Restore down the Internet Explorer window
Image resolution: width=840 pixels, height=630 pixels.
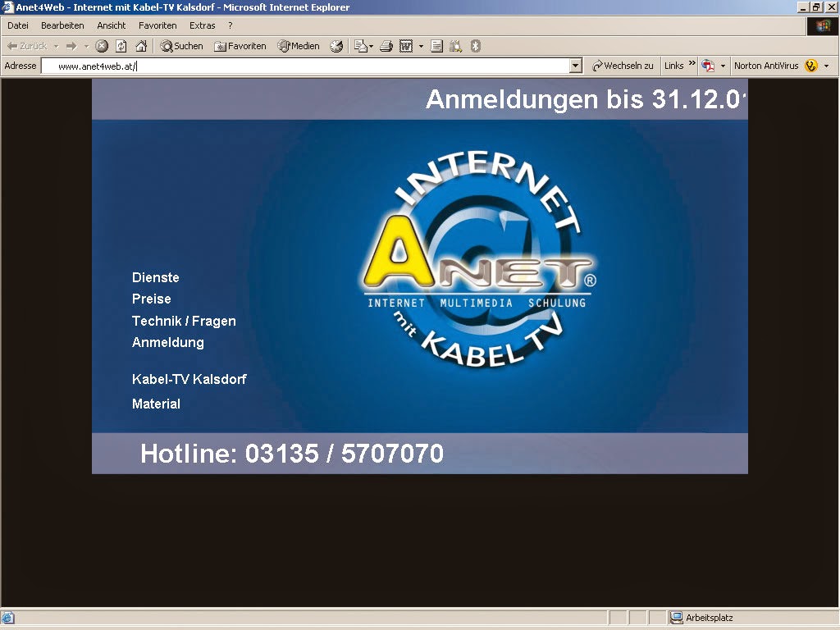pyautogui.click(x=816, y=7)
